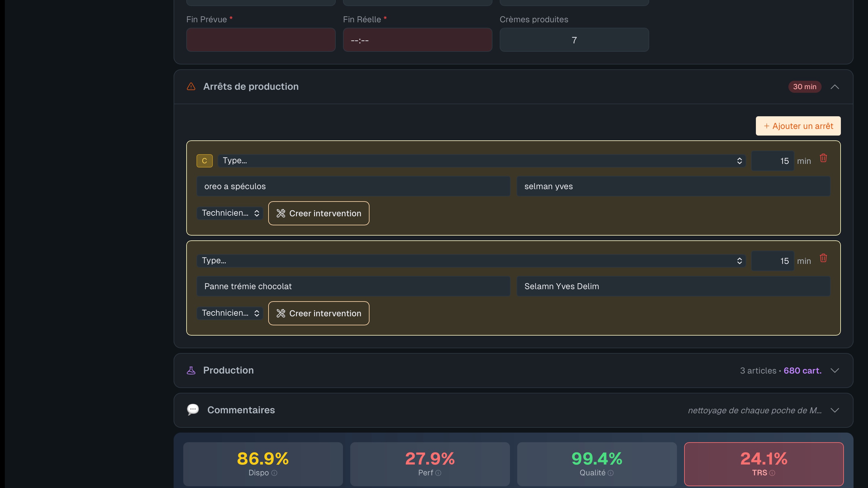Click Creer intervention for Panne trémie chocolat

click(x=319, y=313)
